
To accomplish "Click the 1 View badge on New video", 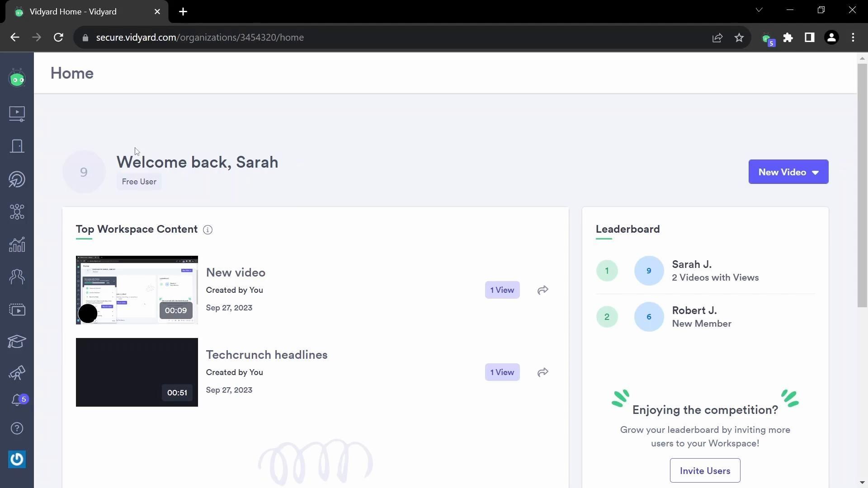I will click(502, 290).
